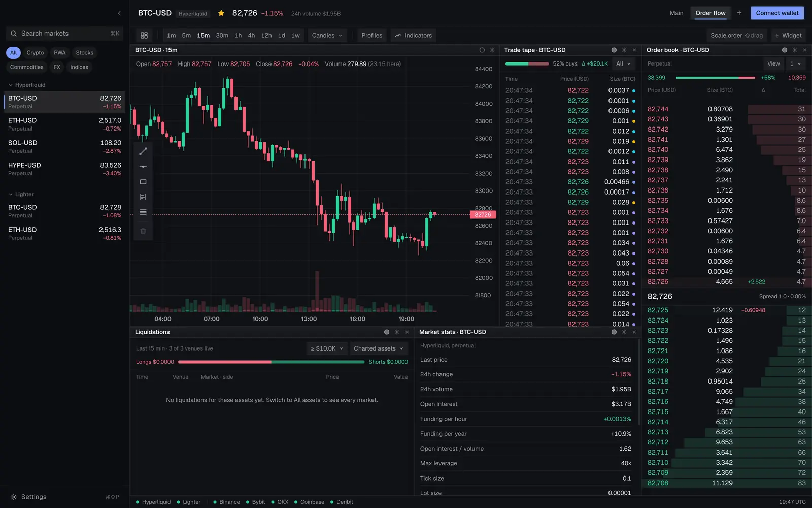This screenshot has width=812, height=508.
Task: Add a new layout tab with plus icon
Action: [x=739, y=13]
